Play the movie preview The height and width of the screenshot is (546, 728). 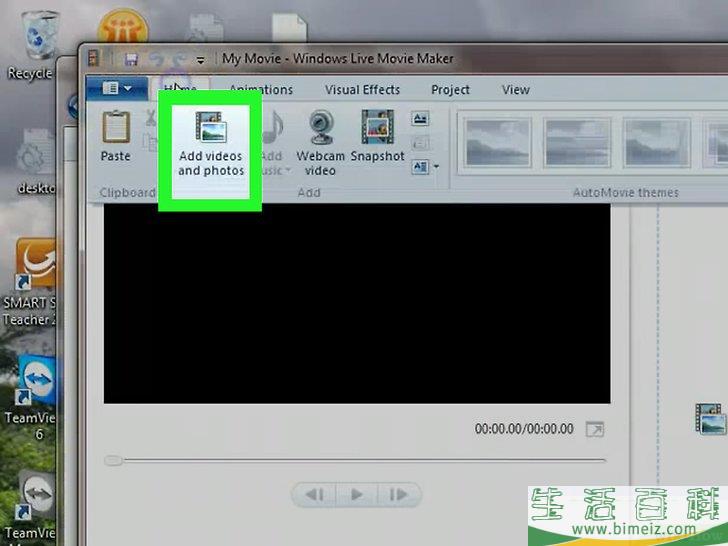coord(357,494)
